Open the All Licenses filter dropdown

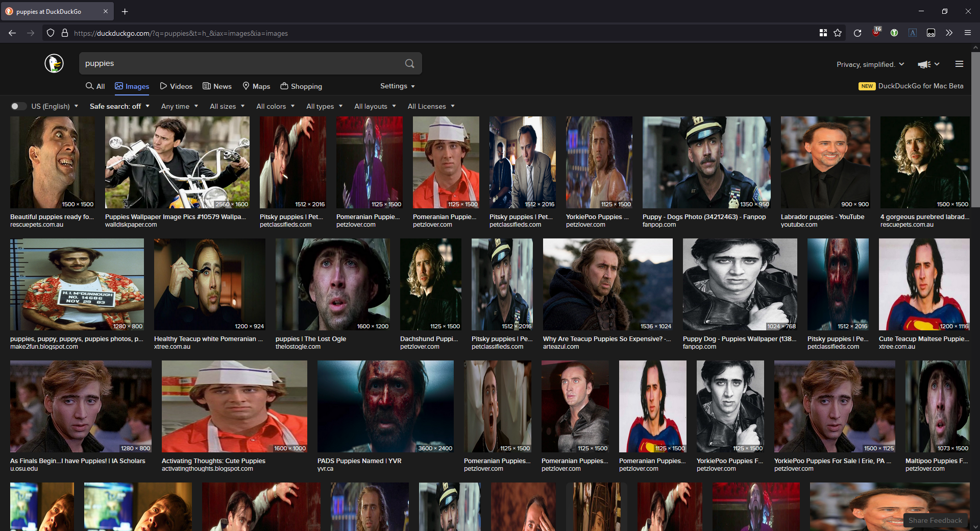tap(431, 106)
